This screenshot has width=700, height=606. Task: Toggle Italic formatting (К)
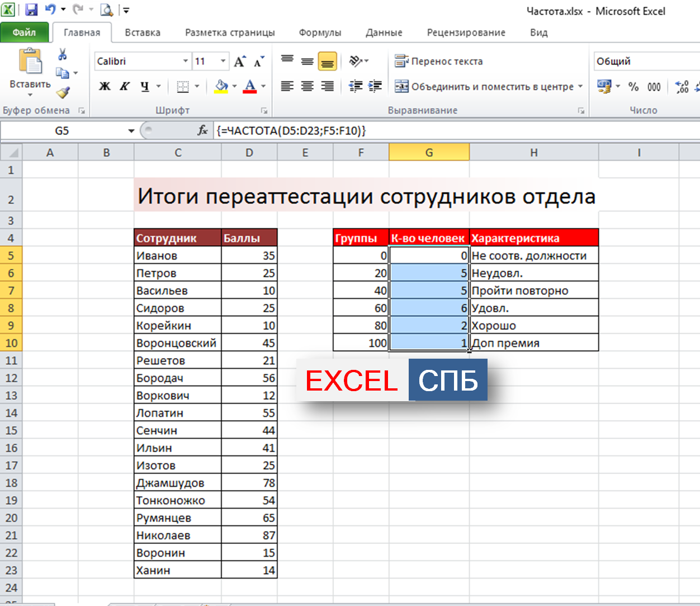(x=125, y=86)
